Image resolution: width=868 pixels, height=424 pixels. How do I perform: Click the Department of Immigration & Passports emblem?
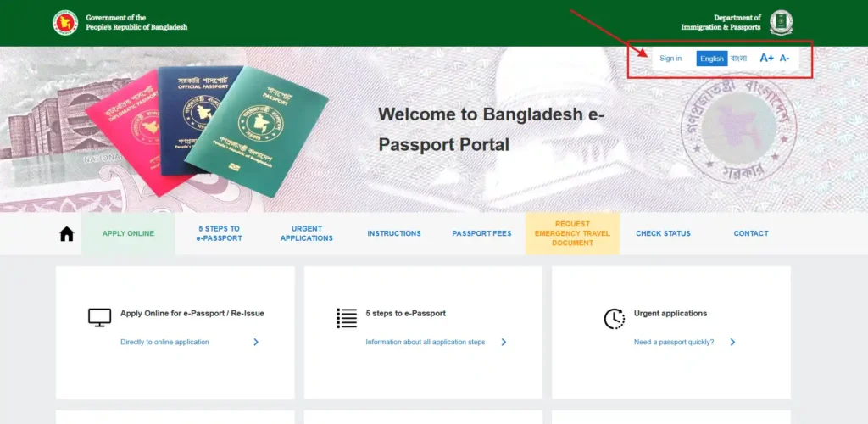(781, 23)
